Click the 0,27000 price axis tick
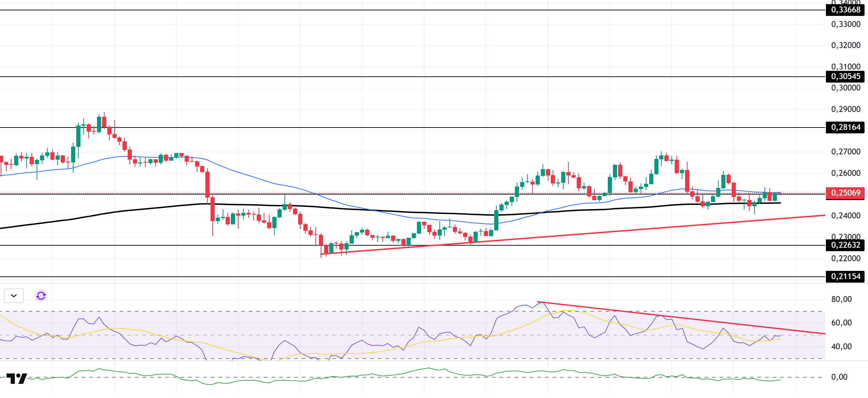The width and height of the screenshot is (868, 398). [x=846, y=152]
